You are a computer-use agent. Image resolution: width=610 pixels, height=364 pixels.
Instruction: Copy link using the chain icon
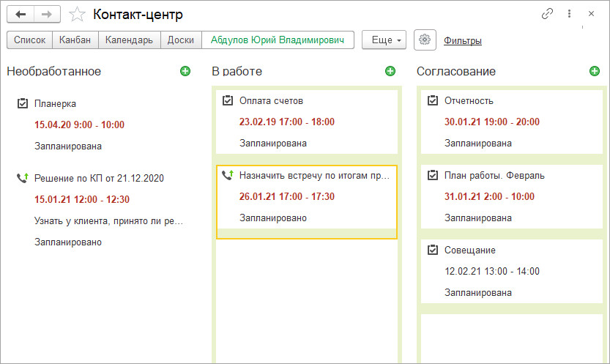click(x=547, y=14)
